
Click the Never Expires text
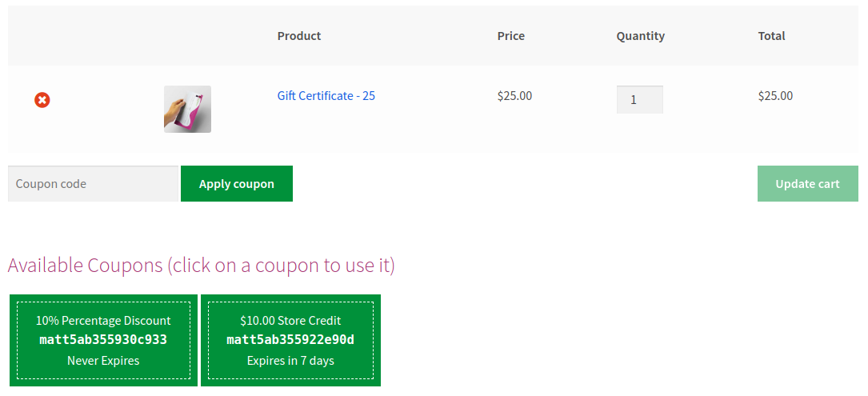pos(103,361)
